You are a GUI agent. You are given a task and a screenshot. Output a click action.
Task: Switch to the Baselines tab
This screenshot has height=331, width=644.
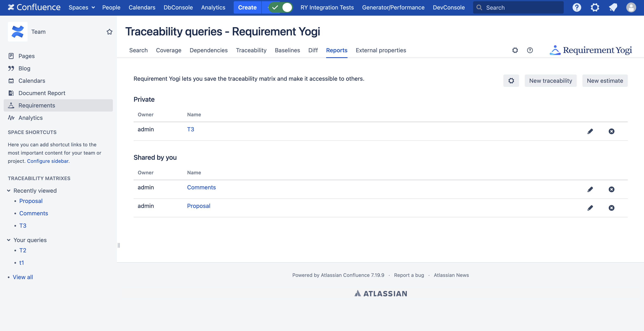click(x=287, y=50)
